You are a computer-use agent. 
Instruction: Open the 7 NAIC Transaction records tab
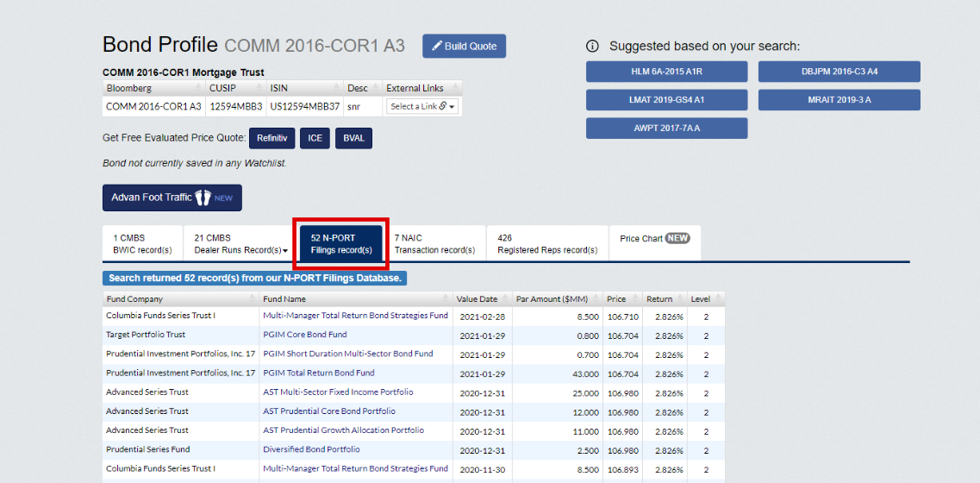(x=434, y=244)
